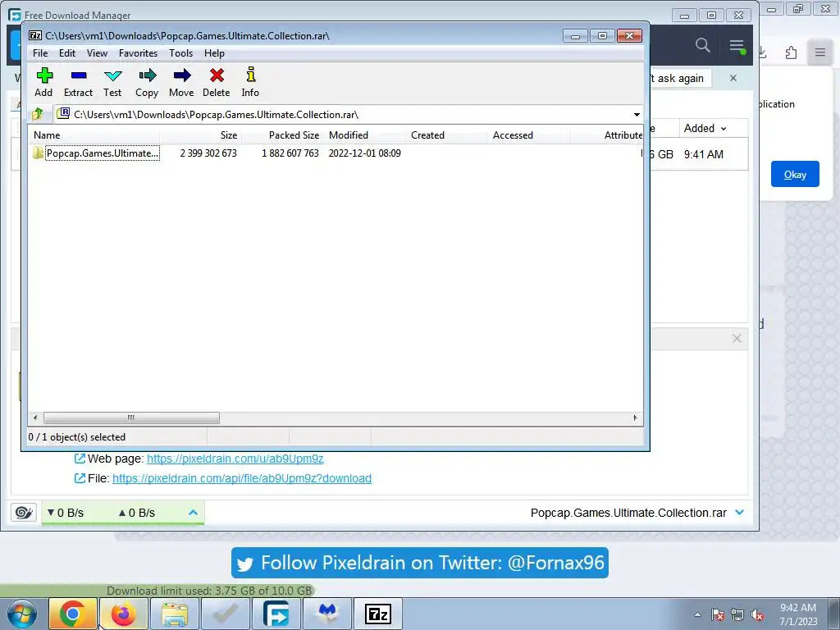Click the Move toolbar icon
The width and height of the screenshot is (840, 630).
181,83
